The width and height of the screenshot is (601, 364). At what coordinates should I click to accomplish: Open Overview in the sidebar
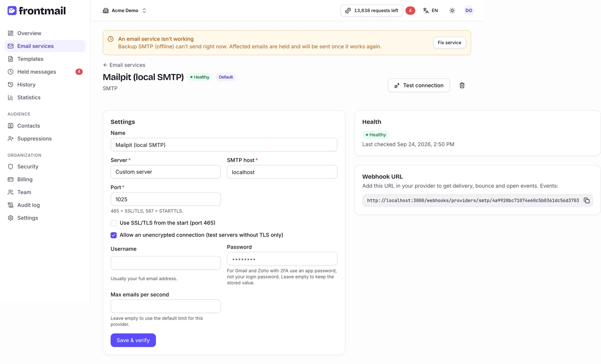(x=45, y=33)
